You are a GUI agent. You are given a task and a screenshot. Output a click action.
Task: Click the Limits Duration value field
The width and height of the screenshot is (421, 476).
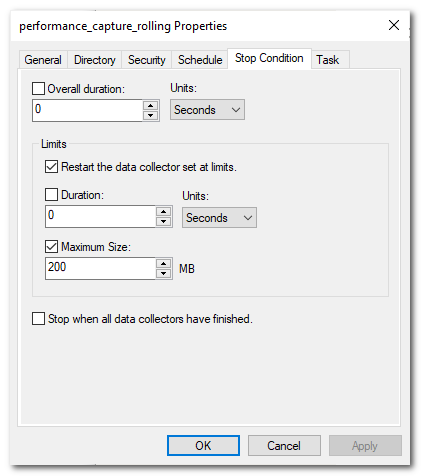tap(100, 217)
